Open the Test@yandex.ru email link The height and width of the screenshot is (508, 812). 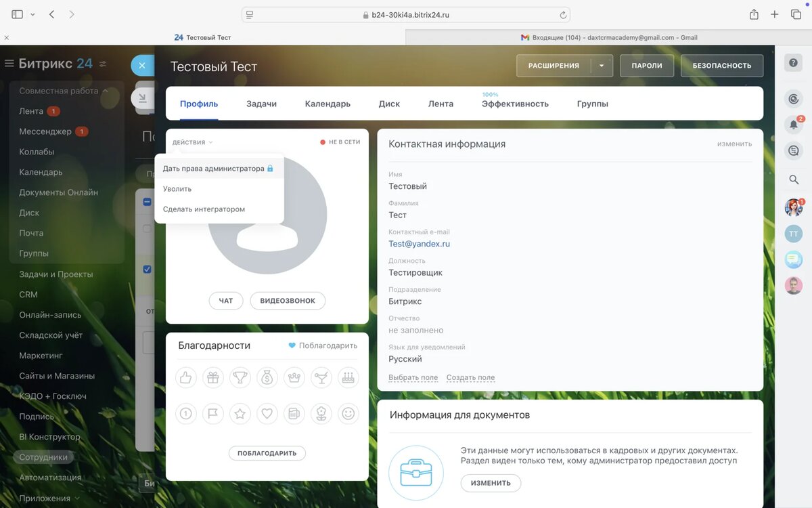[x=419, y=244]
